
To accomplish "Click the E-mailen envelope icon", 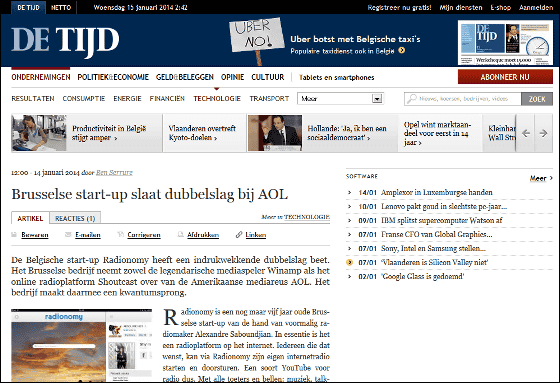I will pos(68,235).
